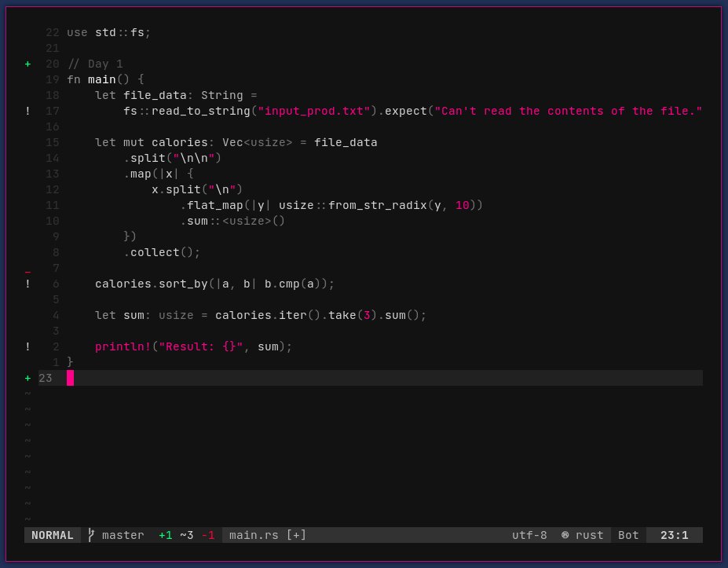
Task: Toggle the Bot scroll indicator
Action: click(x=627, y=535)
